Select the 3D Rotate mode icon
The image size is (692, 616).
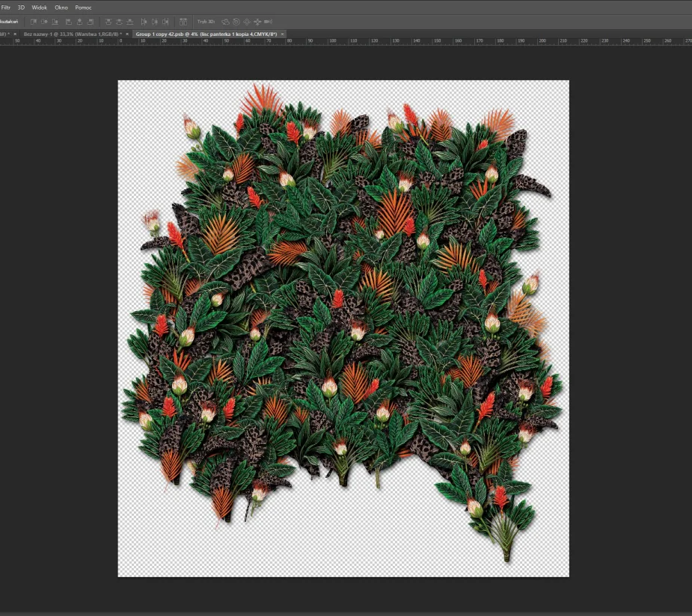(225, 22)
